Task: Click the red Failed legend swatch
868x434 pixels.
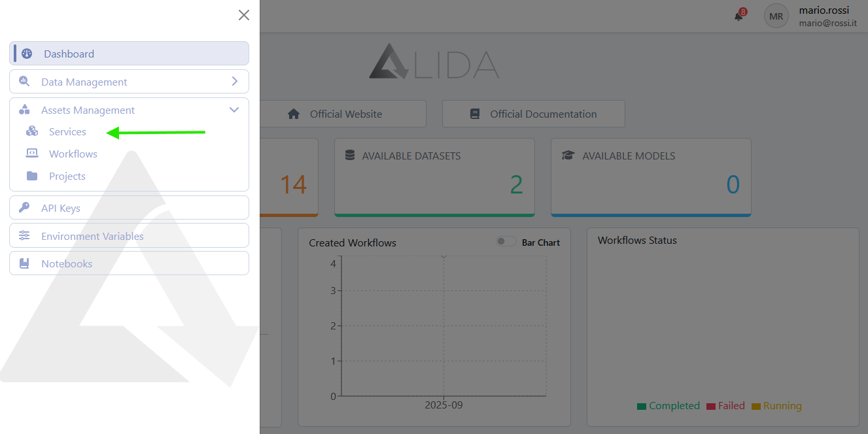Action: coord(711,407)
